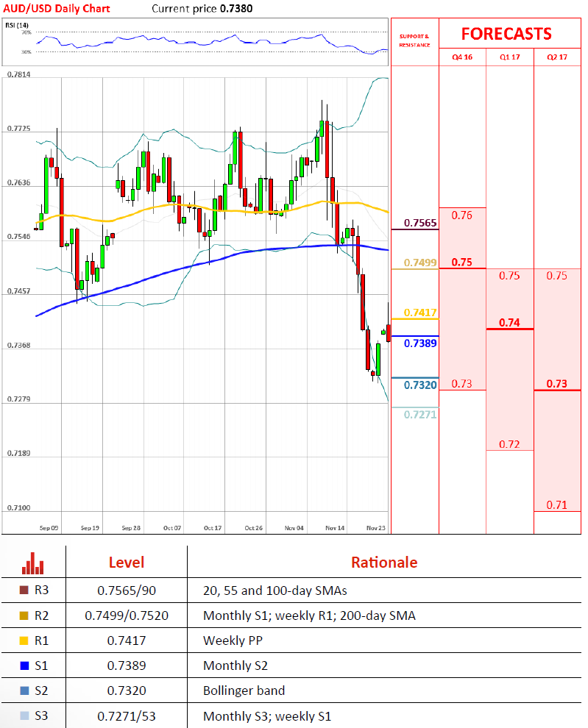The image size is (588, 728).
Task: Click the Current price 0.7380 text
Action: [202, 8]
